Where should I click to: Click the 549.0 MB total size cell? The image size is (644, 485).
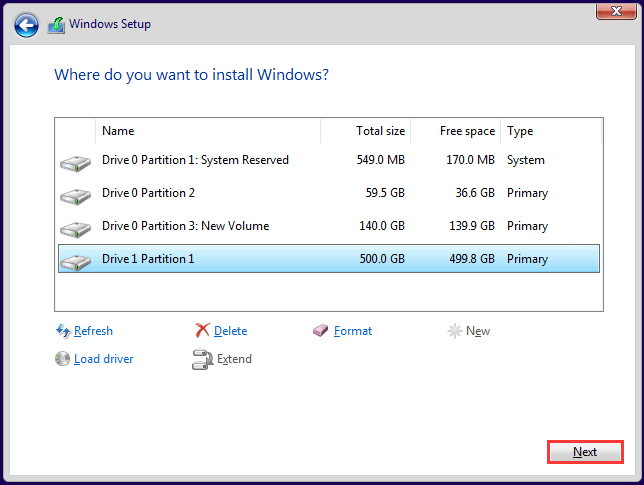tap(380, 160)
